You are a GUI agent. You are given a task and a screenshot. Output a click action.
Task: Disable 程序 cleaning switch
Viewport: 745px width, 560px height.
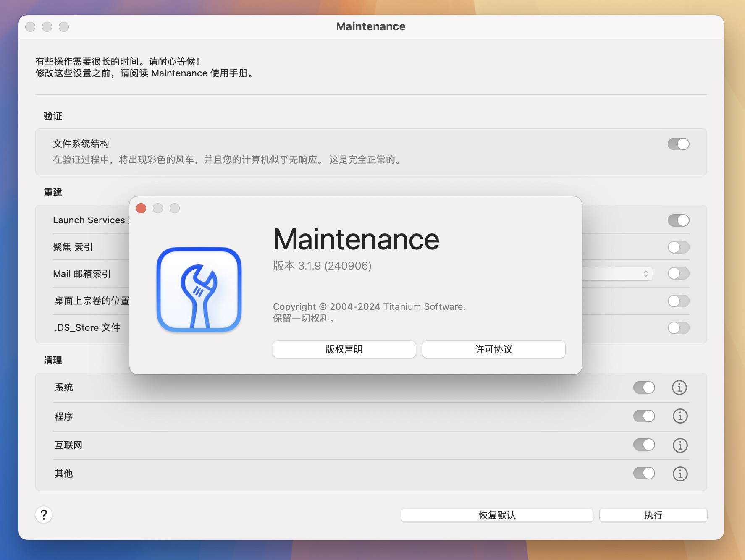[644, 416]
